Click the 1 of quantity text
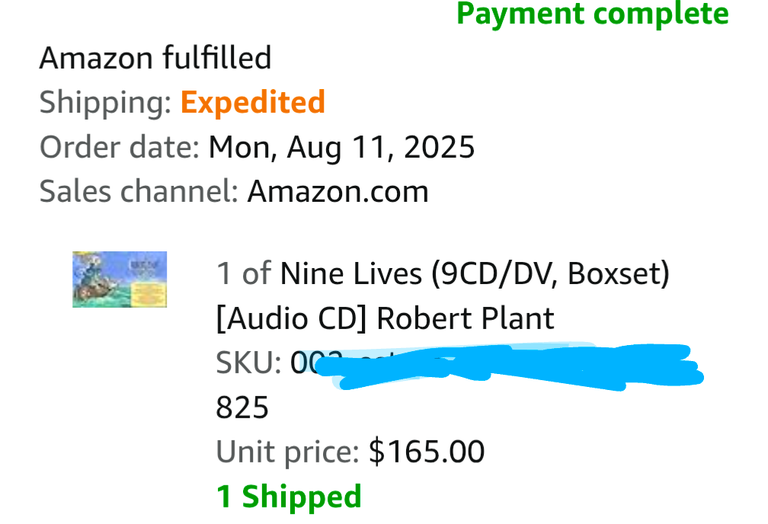Viewport: 768px width, 524px height. 243,273
